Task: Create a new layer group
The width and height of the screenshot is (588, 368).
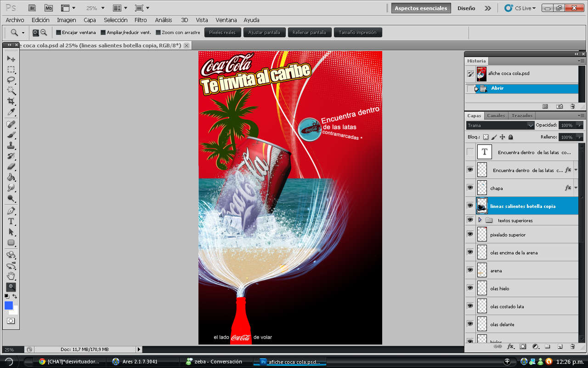Action: pos(548,346)
